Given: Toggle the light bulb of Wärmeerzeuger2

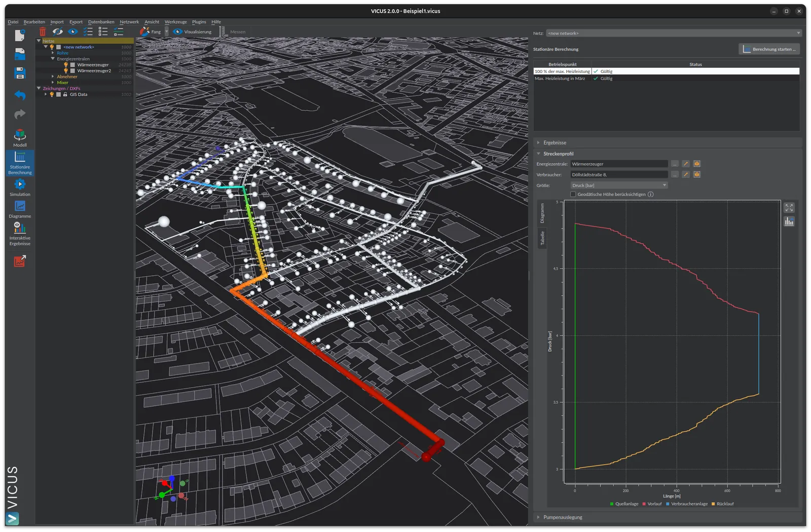Looking at the screenshot, I should point(65,70).
